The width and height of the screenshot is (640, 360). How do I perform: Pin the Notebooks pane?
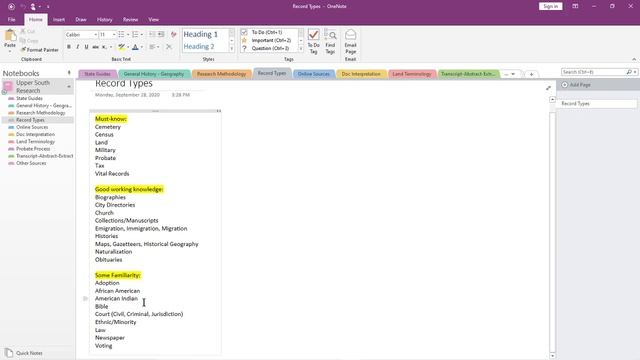[x=69, y=73]
